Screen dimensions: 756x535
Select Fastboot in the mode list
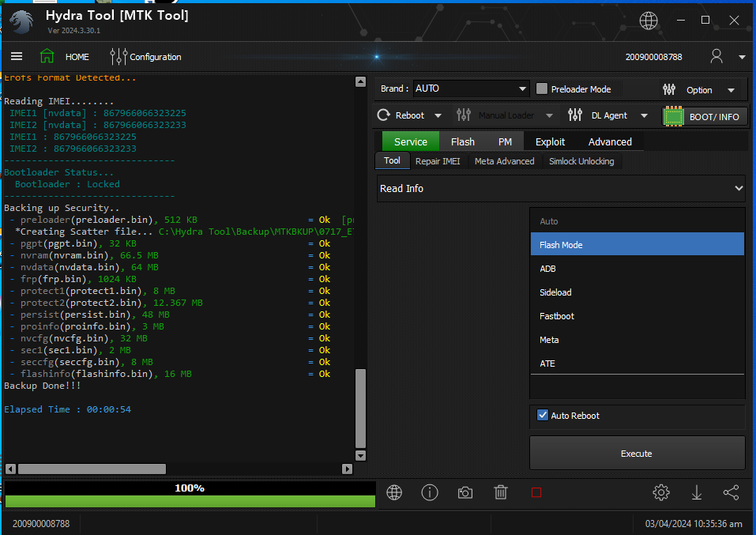click(x=637, y=316)
